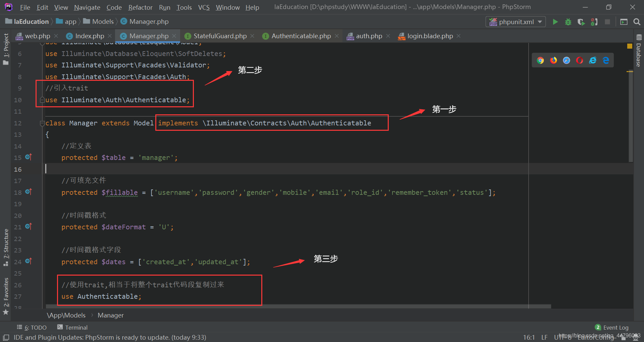The width and height of the screenshot is (644, 342).
Task: Click the horizontal editor scrollbar
Action: [x=299, y=306]
